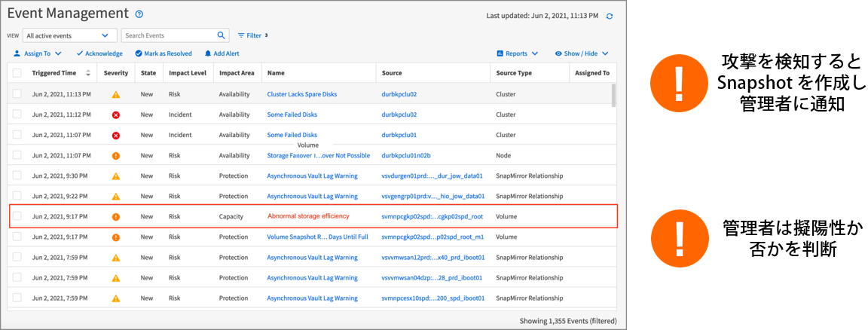Viewport: 868px width, 330px height.
Task: Click warning severity icon on Cluster Lacks Spare Disks
Action: click(x=116, y=94)
